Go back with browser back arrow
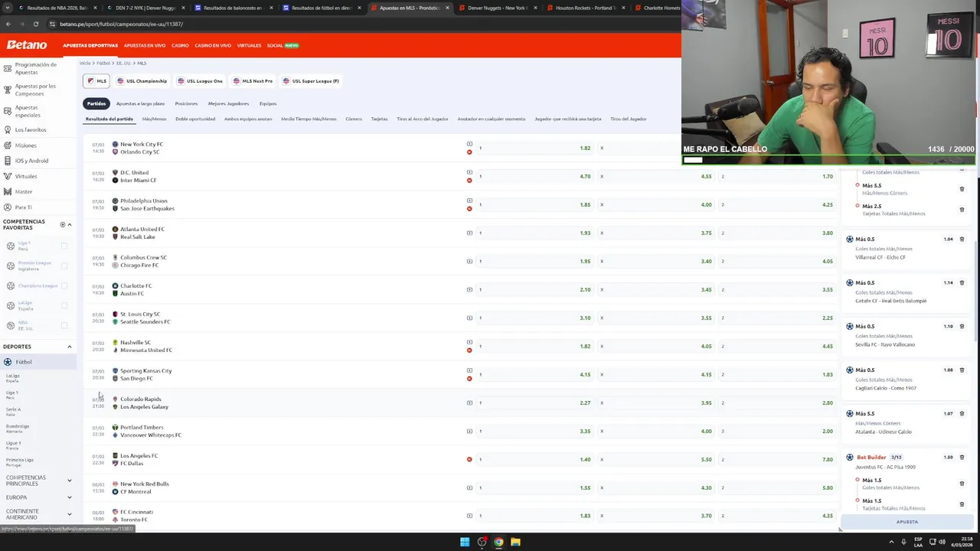The width and height of the screenshot is (980, 551). (x=8, y=24)
